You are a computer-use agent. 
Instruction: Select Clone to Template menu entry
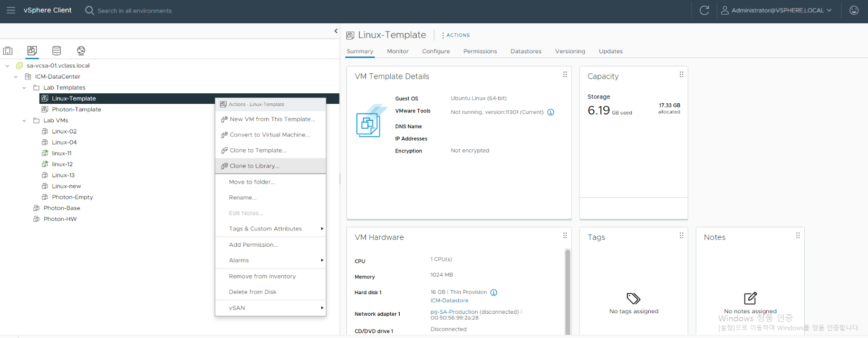coord(271,151)
